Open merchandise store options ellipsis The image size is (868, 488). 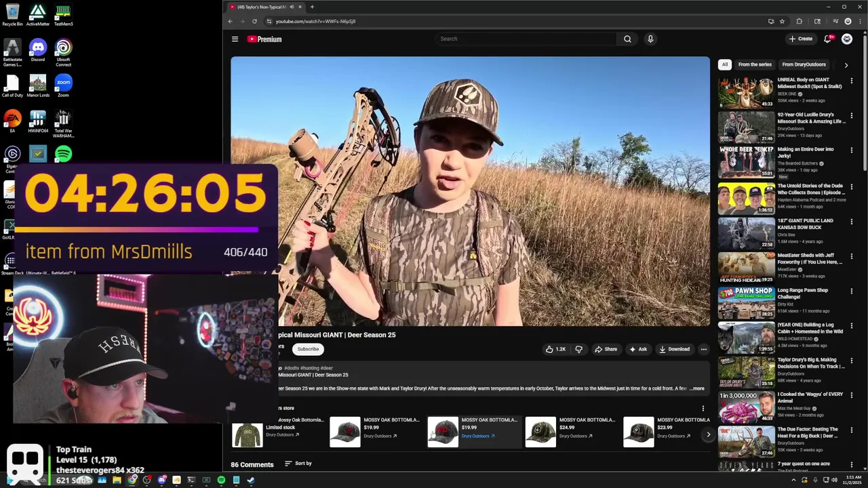point(703,408)
